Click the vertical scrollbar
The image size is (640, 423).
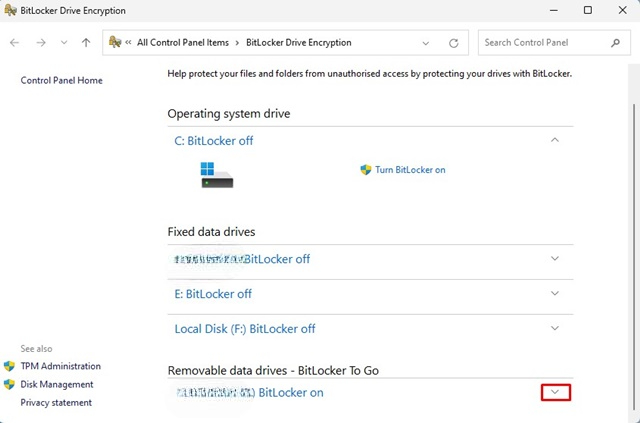634,257
